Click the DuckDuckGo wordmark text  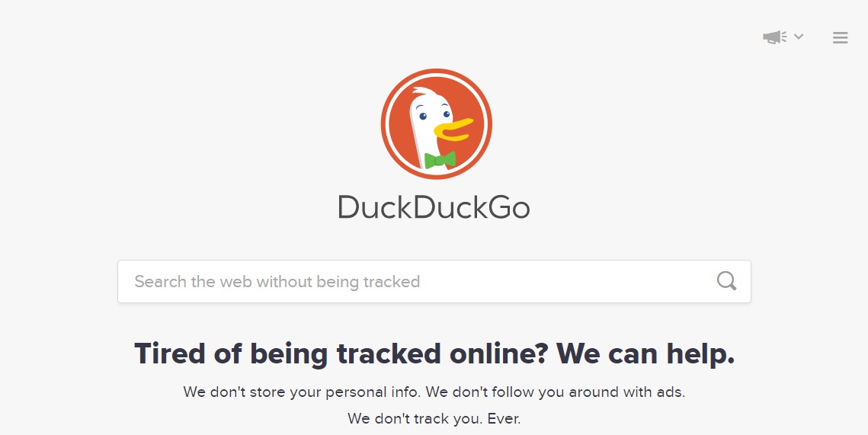(434, 207)
